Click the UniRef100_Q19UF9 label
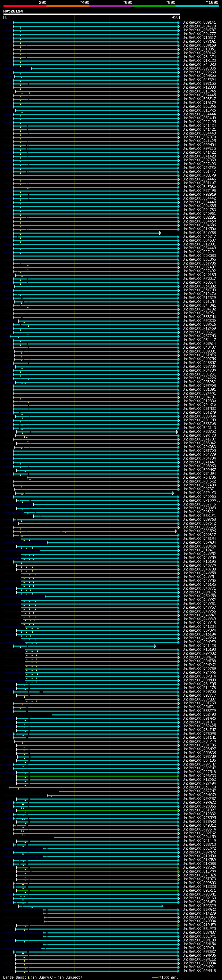The width and height of the screenshot is (222, 980). (x=199, y=925)
